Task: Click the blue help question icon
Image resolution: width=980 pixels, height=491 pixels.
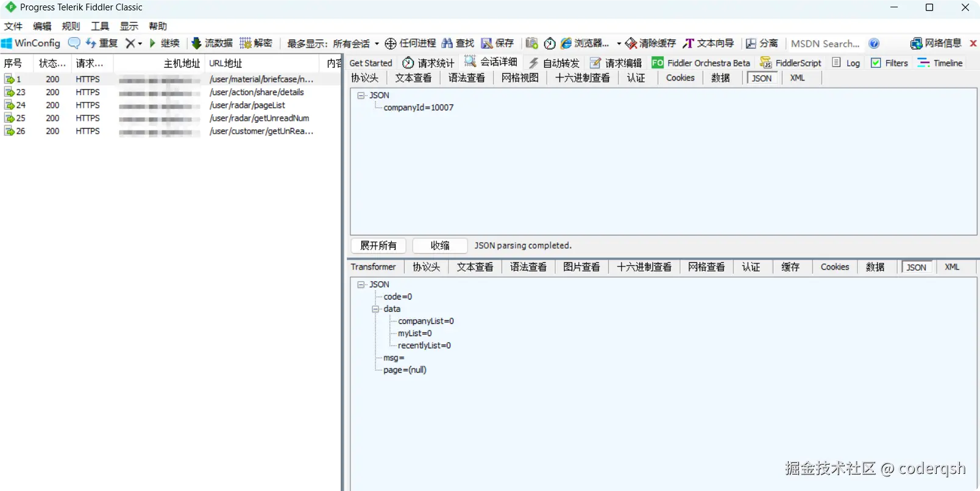Action: point(874,43)
